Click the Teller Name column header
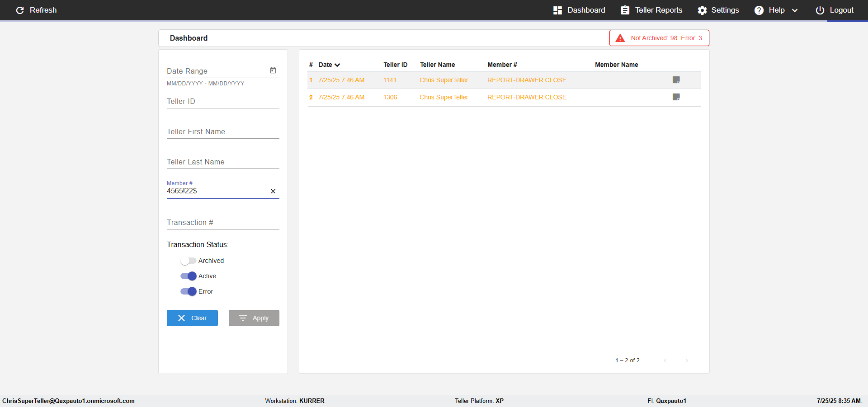 (x=437, y=65)
